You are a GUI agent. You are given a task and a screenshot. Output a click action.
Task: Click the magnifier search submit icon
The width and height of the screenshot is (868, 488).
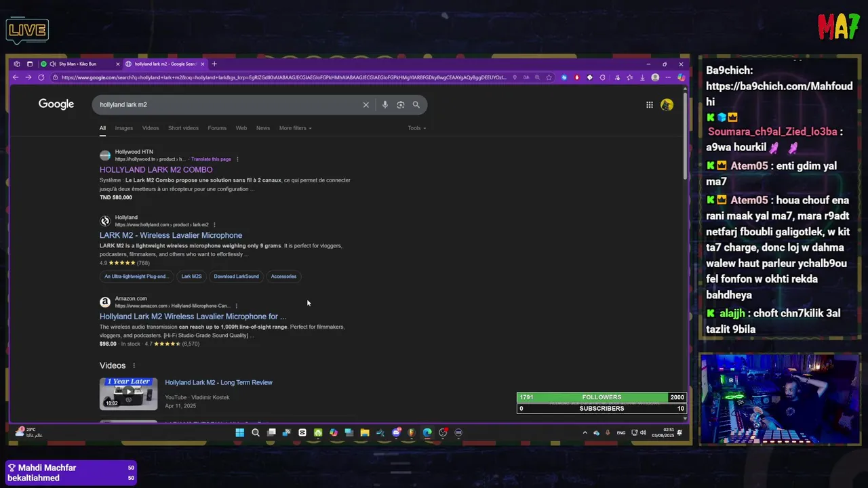pos(416,104)
